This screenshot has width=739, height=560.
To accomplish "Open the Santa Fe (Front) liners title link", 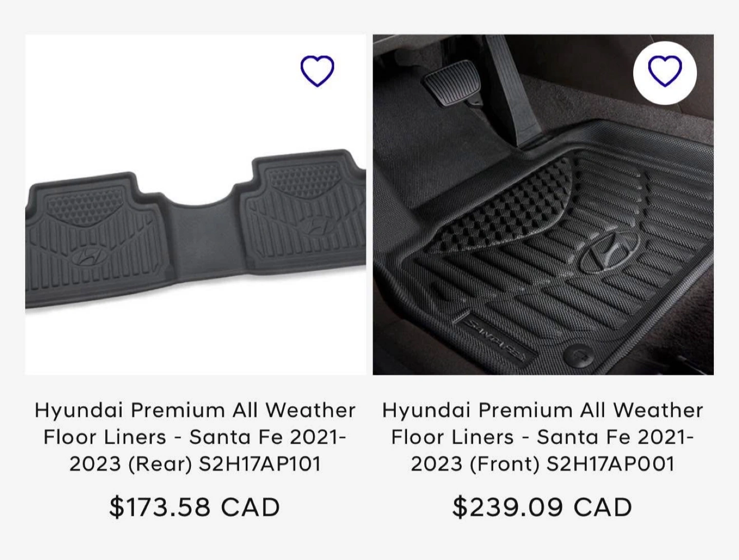I will 542,437.
